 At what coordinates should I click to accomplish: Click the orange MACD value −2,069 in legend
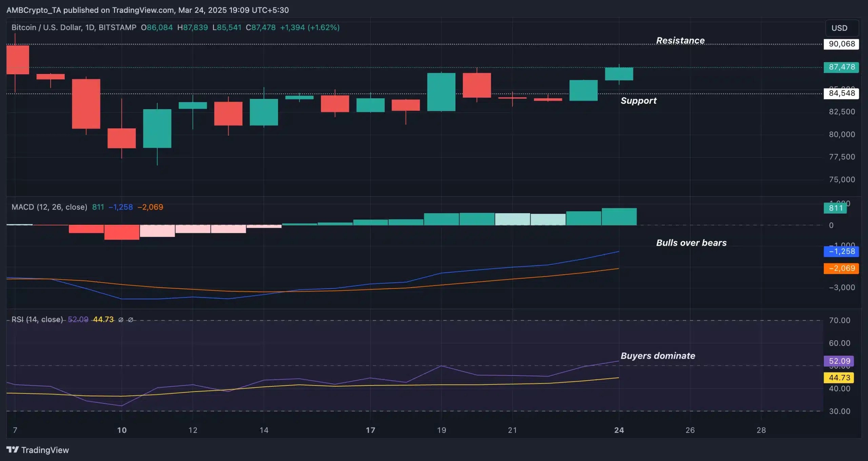(x=151, y=207)
